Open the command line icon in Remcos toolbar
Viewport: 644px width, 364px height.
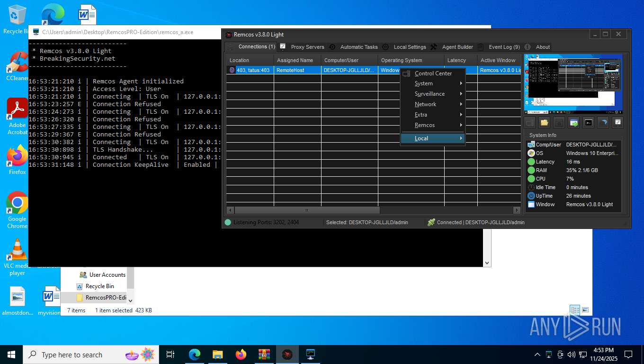(588, 123)
